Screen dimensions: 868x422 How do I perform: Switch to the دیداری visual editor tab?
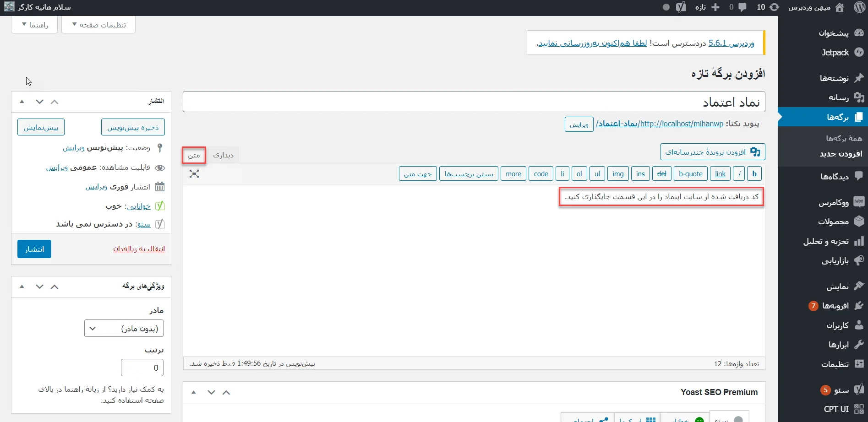(x=223, y=155)
